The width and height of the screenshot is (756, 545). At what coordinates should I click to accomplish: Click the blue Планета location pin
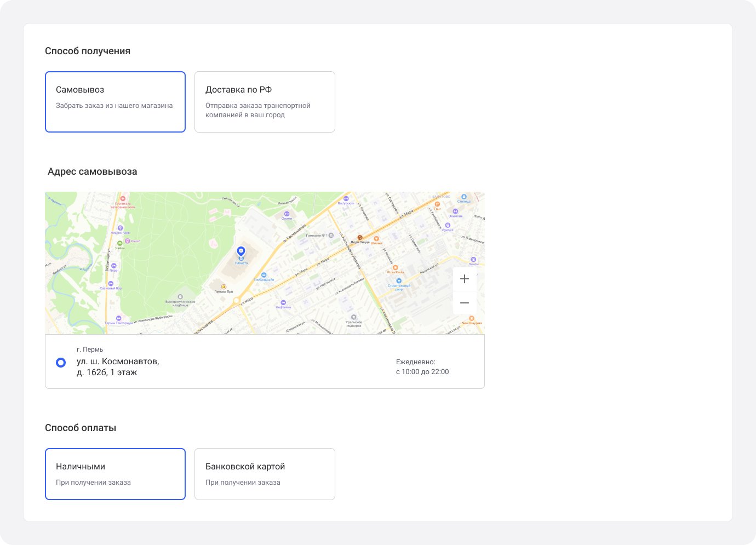coord(240,251)
